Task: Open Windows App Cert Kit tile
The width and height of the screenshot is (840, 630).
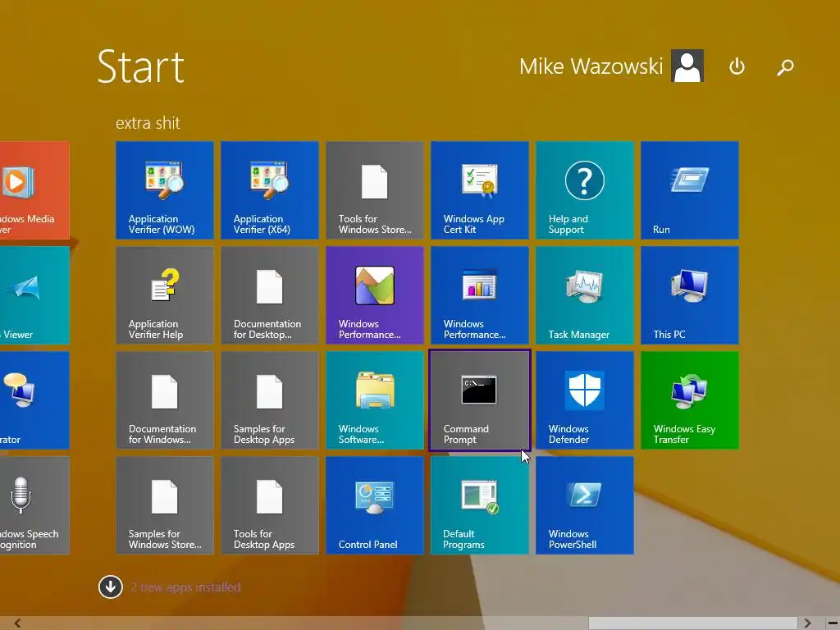Action: coord(479,190)
